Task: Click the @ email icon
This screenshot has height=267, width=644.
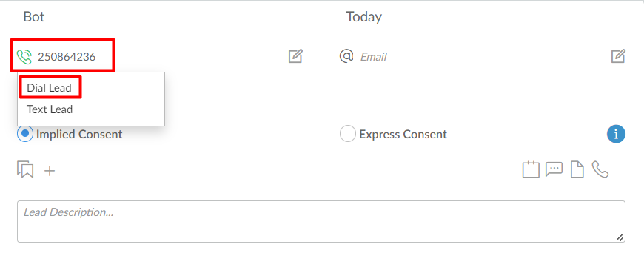Action: click(x=346, y=55)
